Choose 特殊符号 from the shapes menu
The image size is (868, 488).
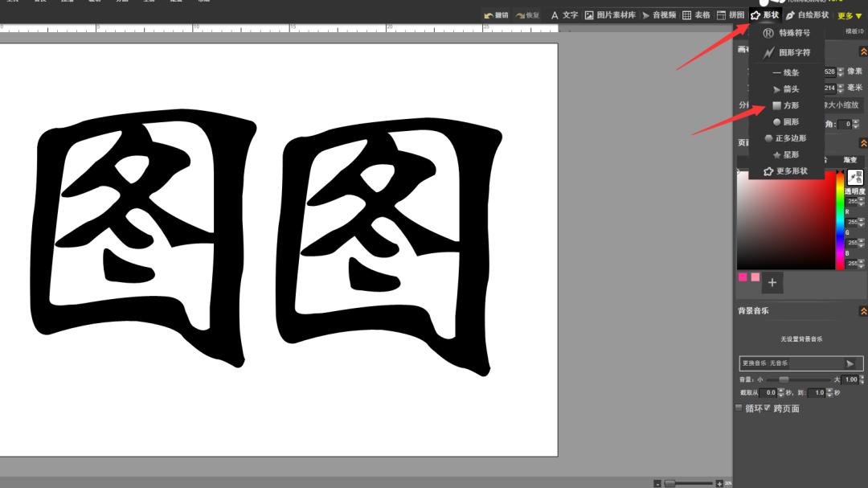click(x=789, y=33)
